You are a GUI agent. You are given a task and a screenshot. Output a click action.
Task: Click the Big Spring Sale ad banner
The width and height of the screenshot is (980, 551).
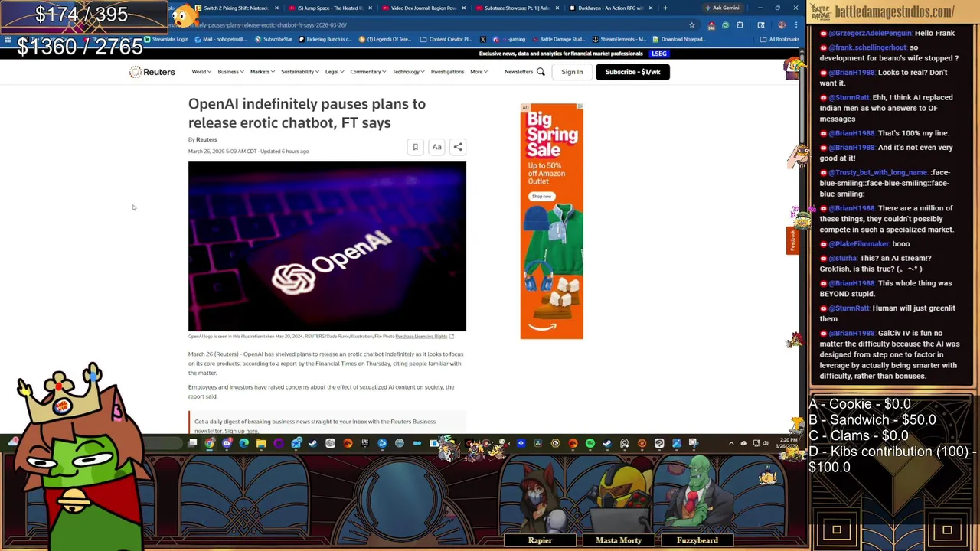[551, 221]
